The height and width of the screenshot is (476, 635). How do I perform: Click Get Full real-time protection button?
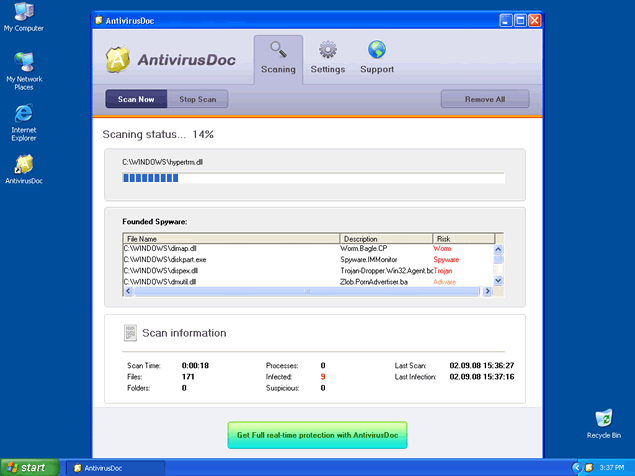pyautogui.click(x=316, y=436)
